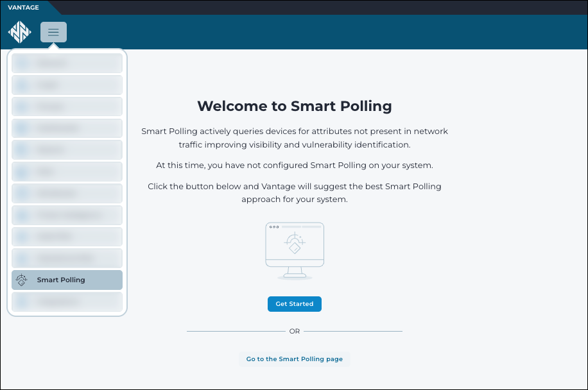588x390 pixels.
Task: Click the icon beside the item above Smart Polling
Action: [22, 258]
